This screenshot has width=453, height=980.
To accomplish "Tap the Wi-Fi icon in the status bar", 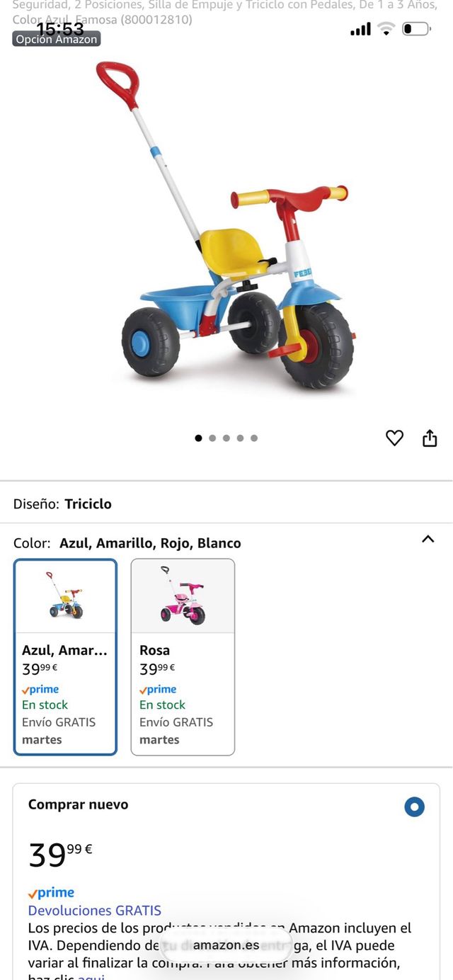I will (x=386, y=30).
